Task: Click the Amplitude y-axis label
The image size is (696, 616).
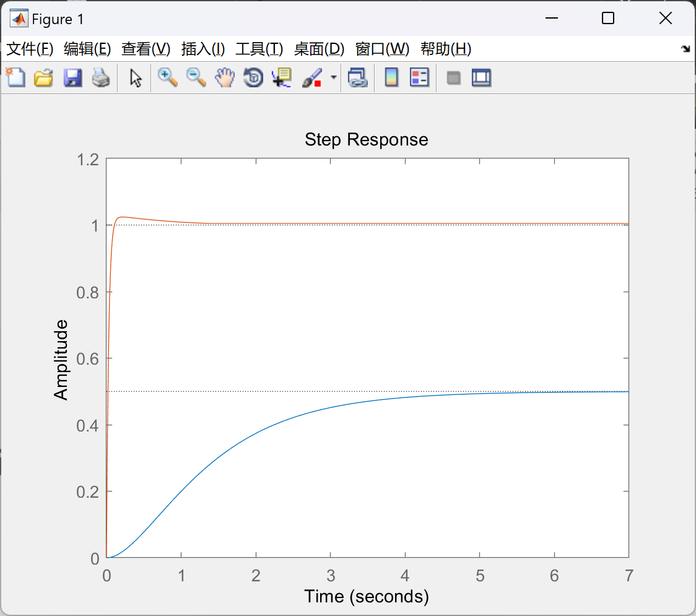Action: point(61,360)
